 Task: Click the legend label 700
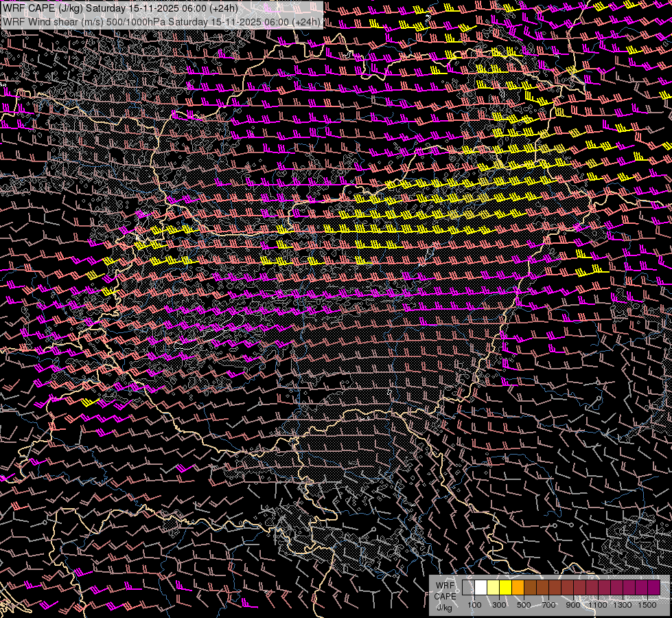pos(548,605)
